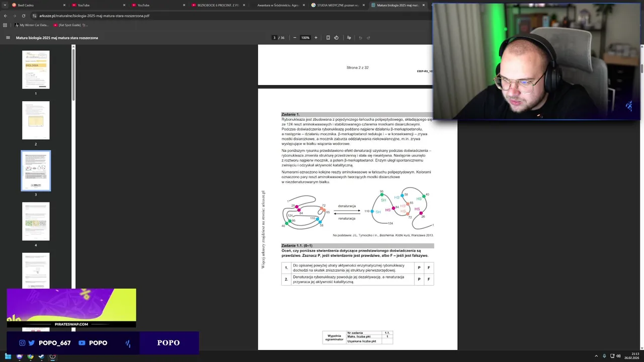
Task: Open page 2 thumbnail in sidebar
Action: point(36,120)
